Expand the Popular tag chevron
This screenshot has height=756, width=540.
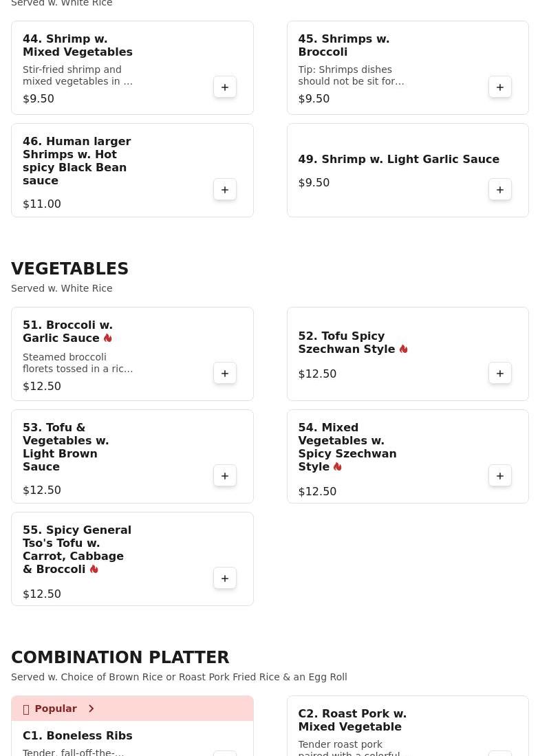[x=91, y=709]
